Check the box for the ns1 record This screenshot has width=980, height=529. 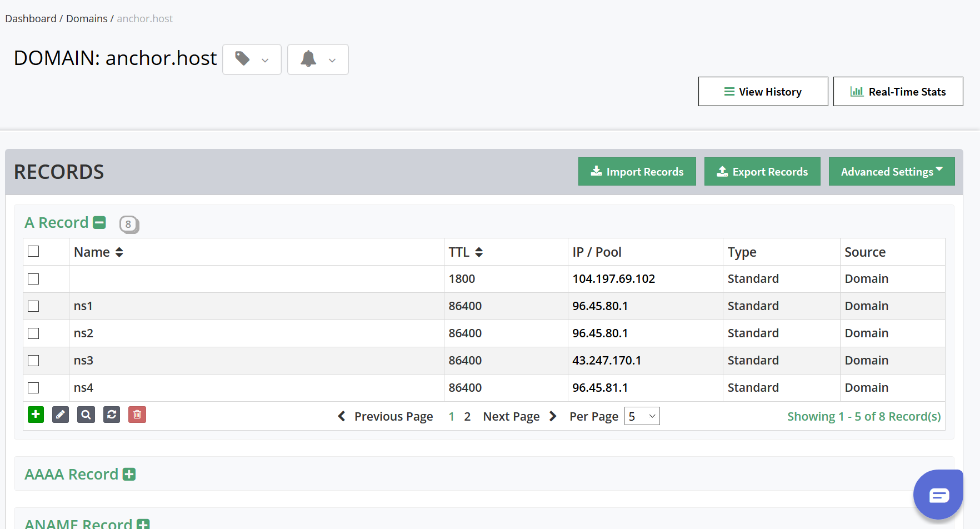[33, 306]
